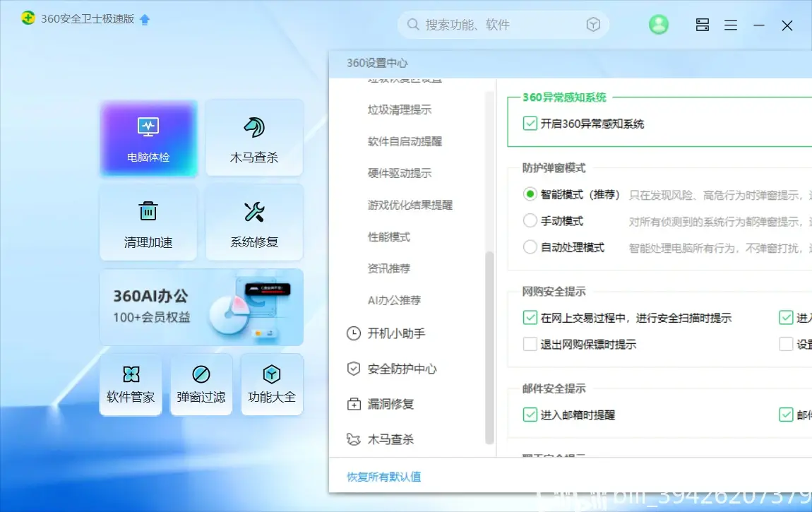
Task: Click the 搜索功能、软件 search field
Action: [503, 24]
